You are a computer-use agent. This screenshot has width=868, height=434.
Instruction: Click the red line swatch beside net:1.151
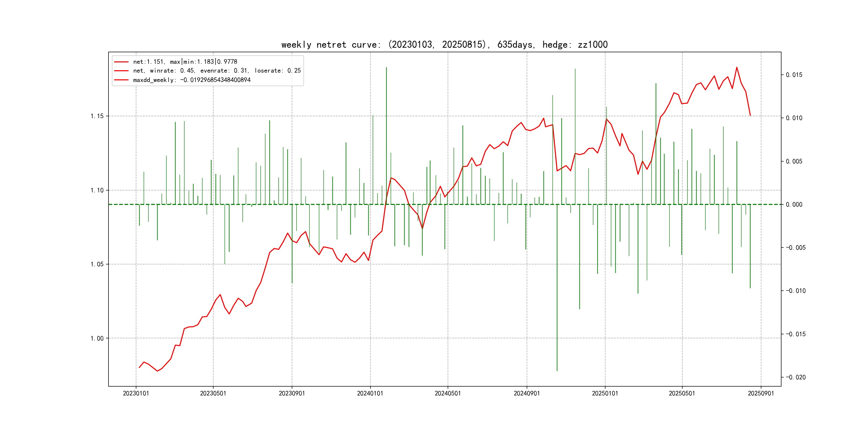tap(121, 62)
